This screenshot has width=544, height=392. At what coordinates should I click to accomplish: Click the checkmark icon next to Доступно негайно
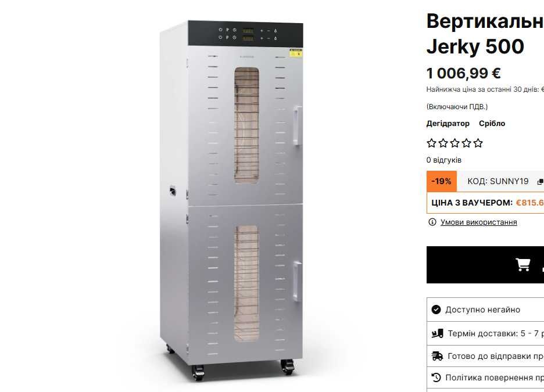click(x=436, y=310)
